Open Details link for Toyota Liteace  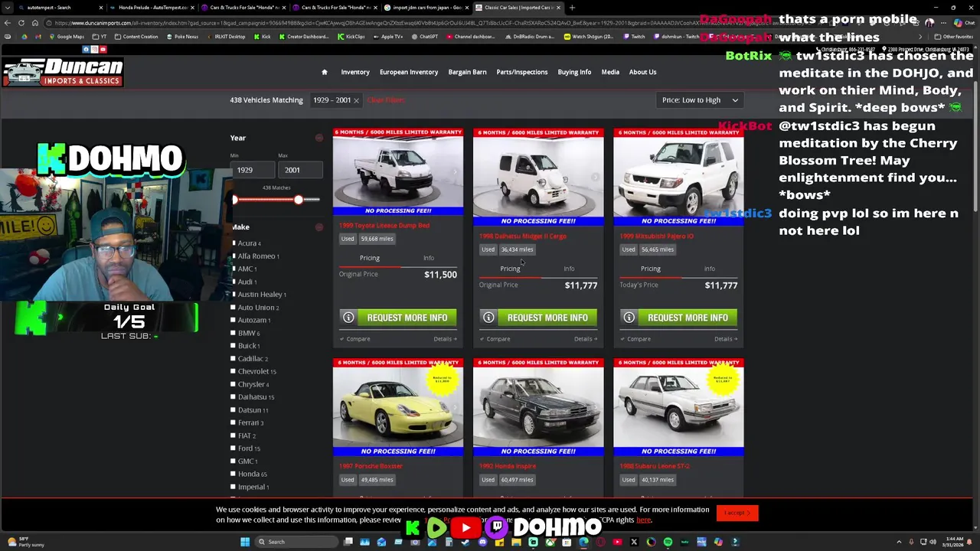tap(445, 339)
